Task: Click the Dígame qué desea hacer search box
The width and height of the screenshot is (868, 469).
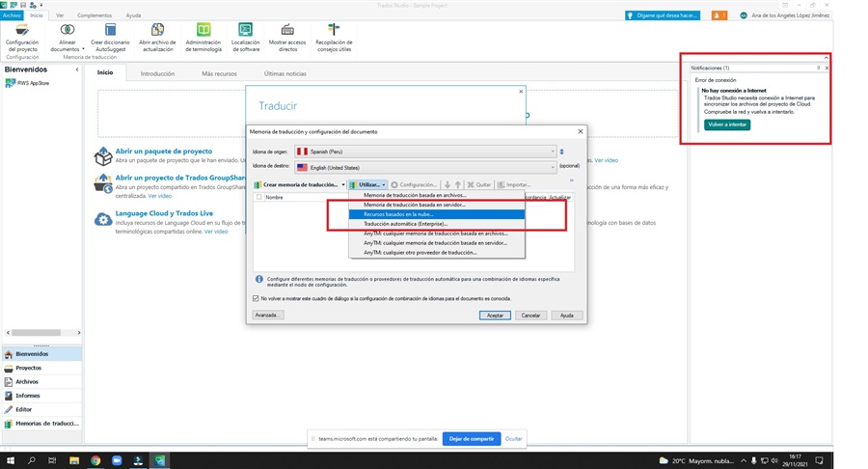Action: click(663, 15)
